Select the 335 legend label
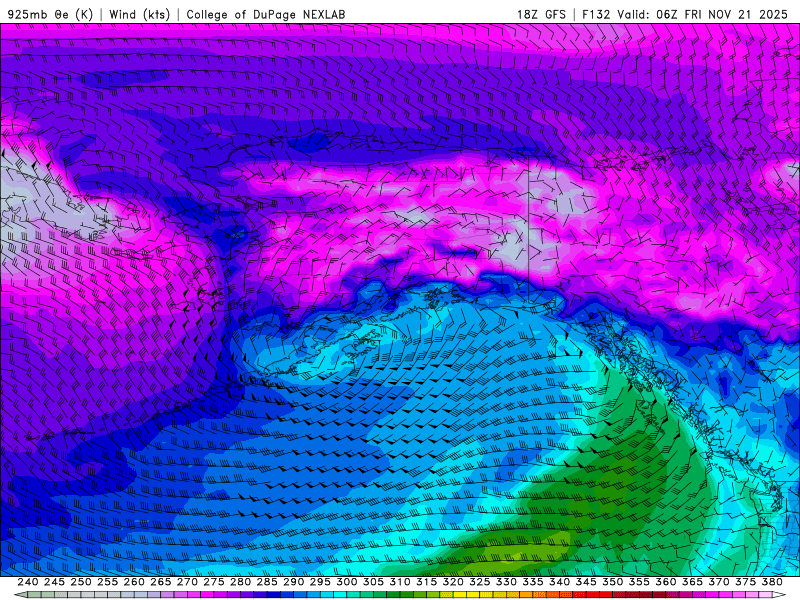 [532, 582]
